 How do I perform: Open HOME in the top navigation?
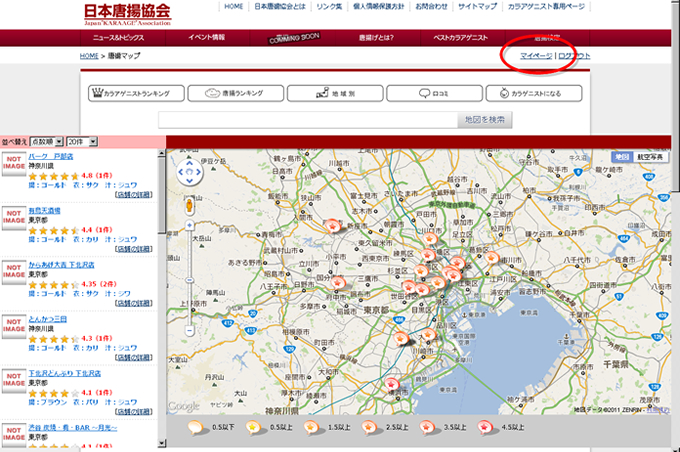233,7
